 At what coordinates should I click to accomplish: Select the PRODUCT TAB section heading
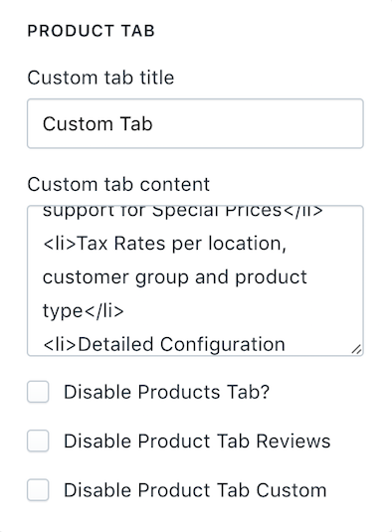point(91,31)
